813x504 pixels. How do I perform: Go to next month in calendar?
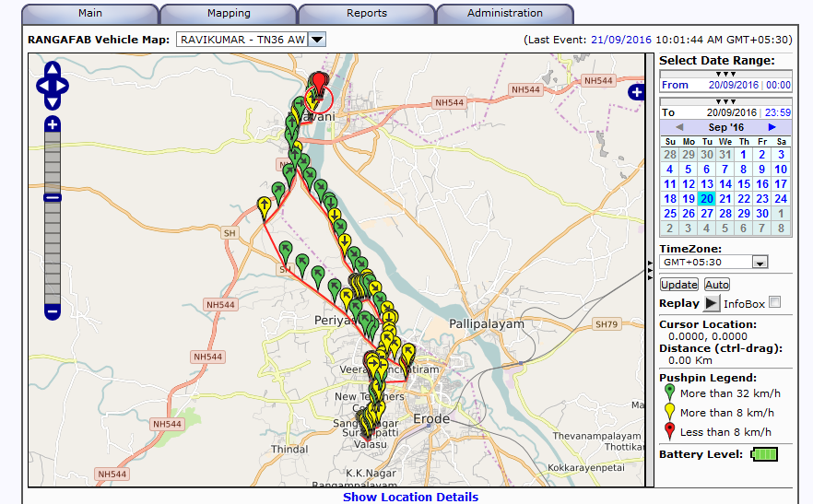[x=772, y=126]
